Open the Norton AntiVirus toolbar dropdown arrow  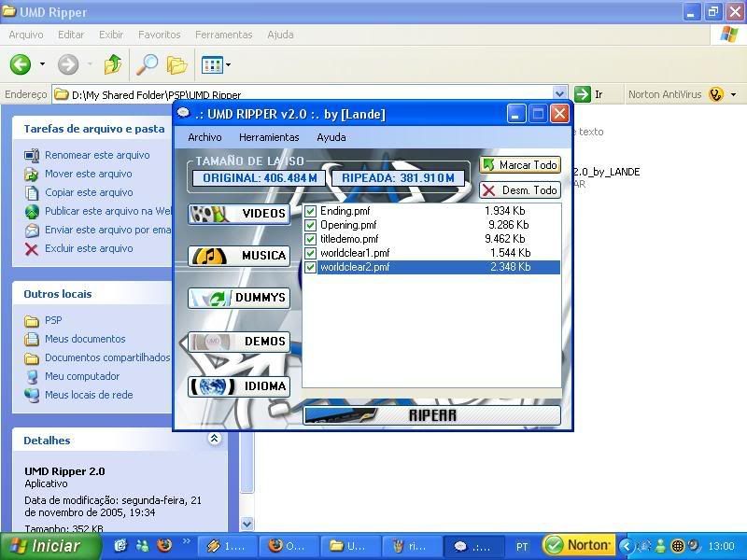coord(734,94)
